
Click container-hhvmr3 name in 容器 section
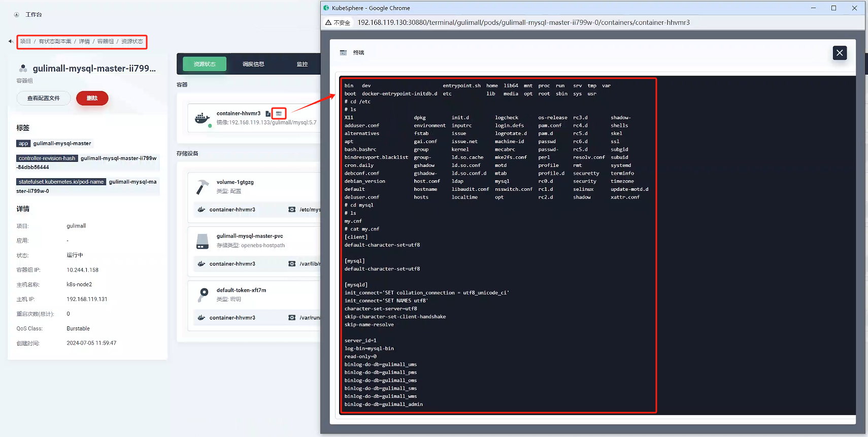(239, 114)
